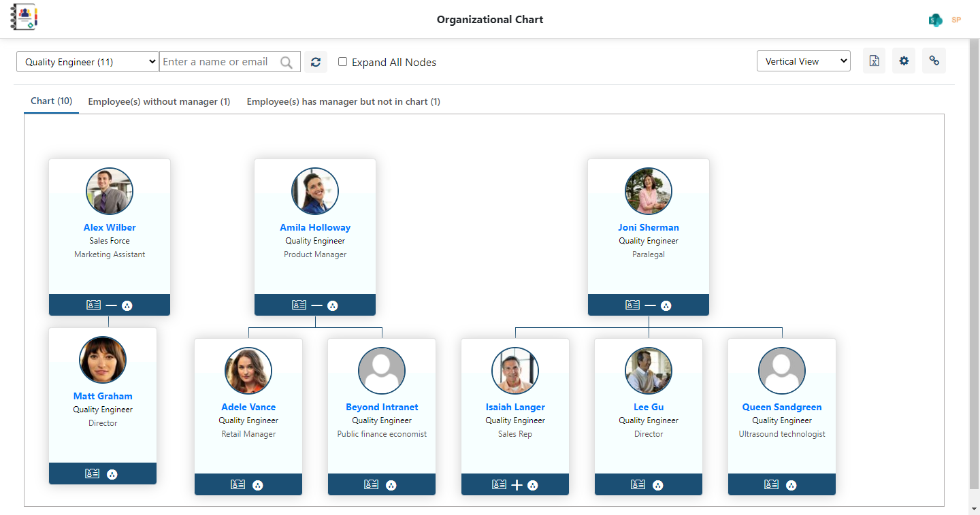Switch to the Employee(s) without manager tab
The image size is (980, 515).
[x=159, y=101]
